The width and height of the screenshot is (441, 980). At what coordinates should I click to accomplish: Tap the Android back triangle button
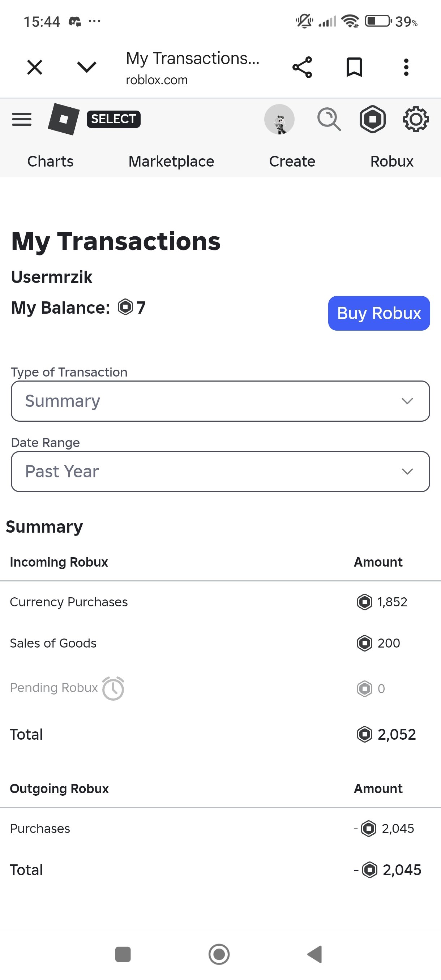tap(315, 954)
